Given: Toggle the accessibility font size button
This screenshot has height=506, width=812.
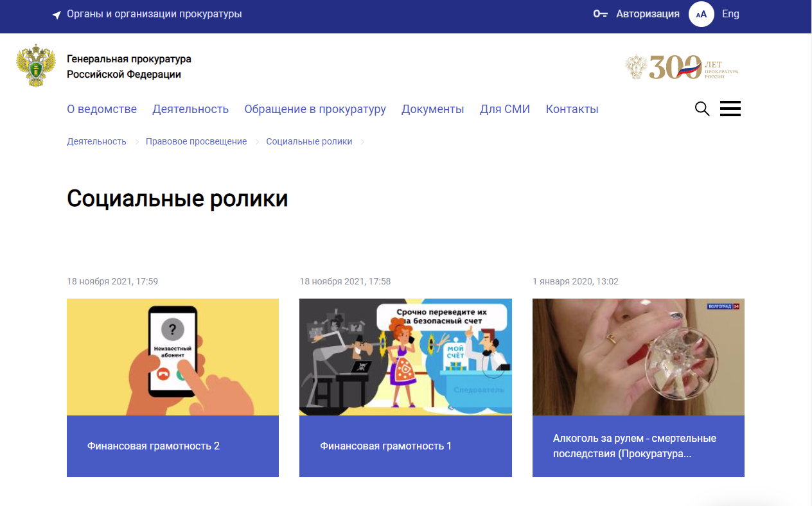Looking at the screenshot, I should (701, 14).
